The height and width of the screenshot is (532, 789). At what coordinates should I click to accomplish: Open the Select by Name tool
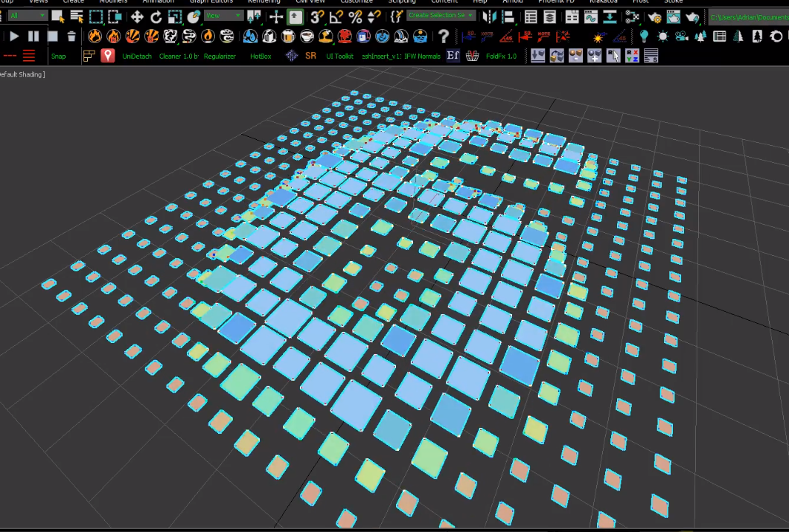click(77, 17)
